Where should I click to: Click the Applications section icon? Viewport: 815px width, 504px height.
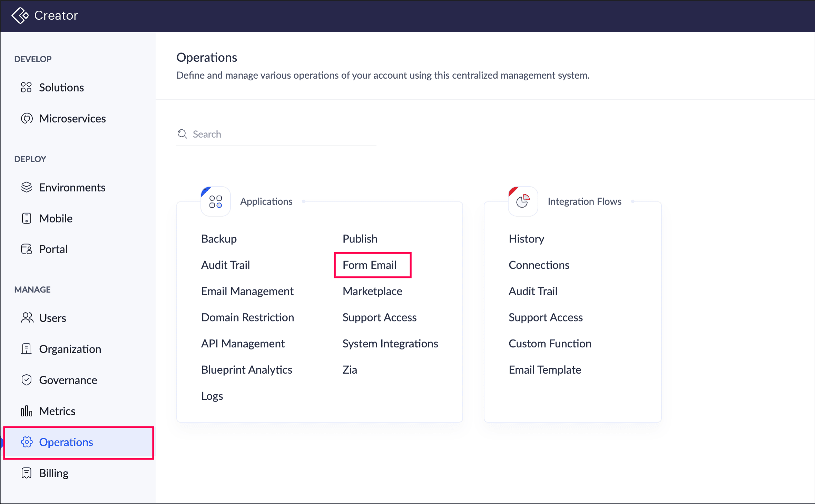216,202
